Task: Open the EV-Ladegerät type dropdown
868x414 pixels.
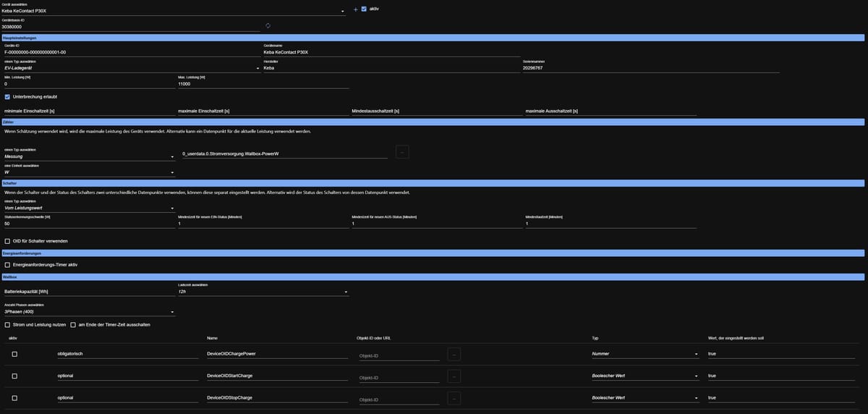Action: (132, 68)
